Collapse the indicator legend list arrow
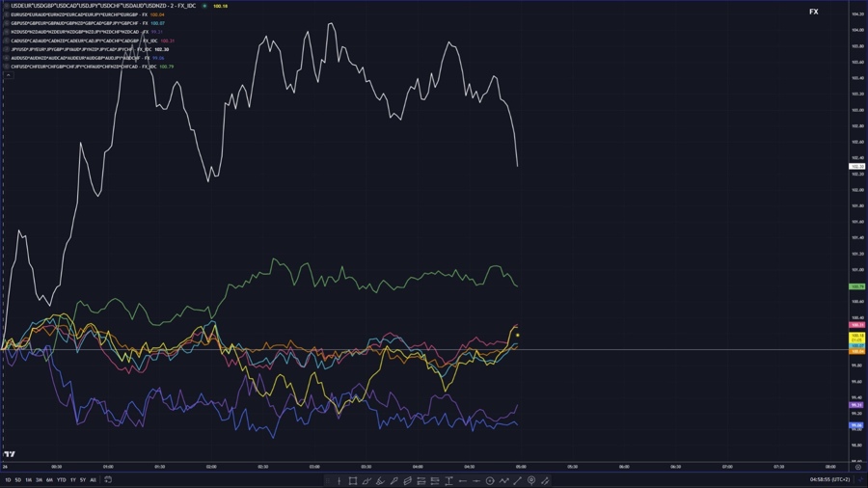Screen dimensions: 868x488 pos(8,75)
